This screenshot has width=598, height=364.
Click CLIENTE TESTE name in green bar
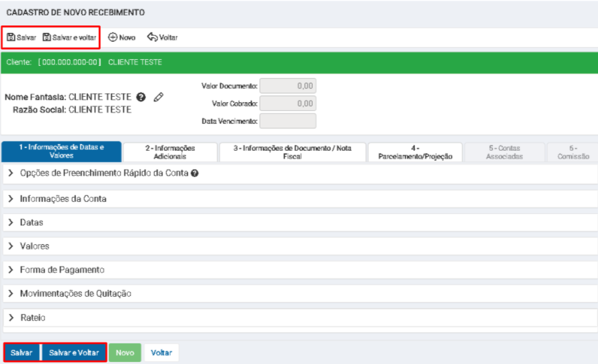[135, 62]
